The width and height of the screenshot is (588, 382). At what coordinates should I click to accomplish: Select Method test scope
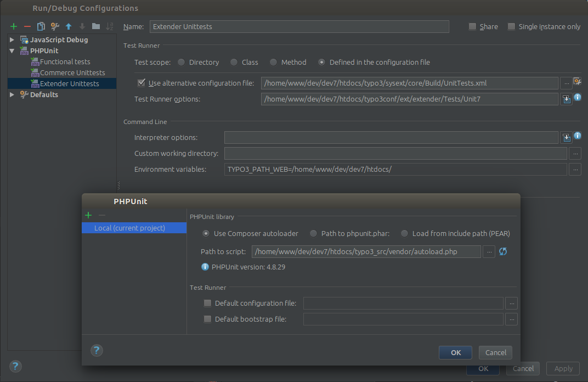coord(273,62)
